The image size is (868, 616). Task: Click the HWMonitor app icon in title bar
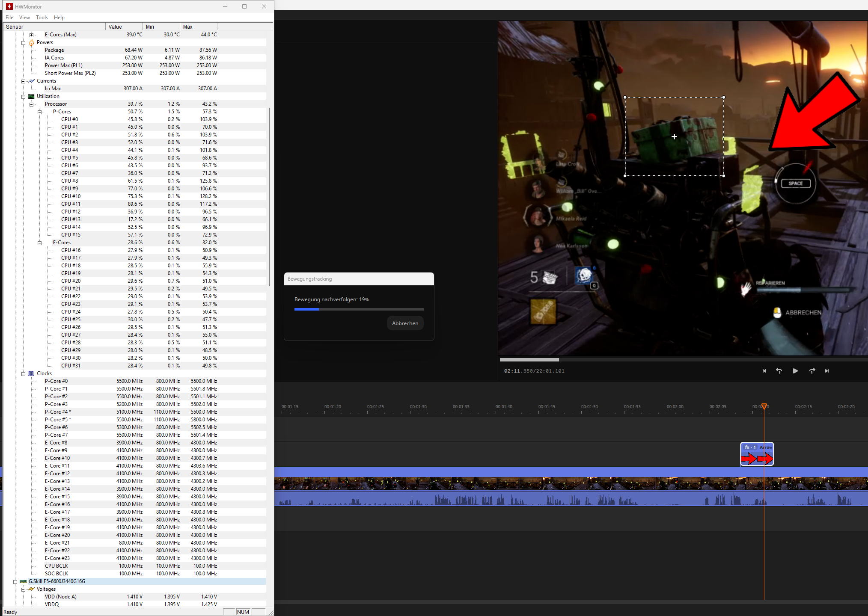[x=9, y=6]
